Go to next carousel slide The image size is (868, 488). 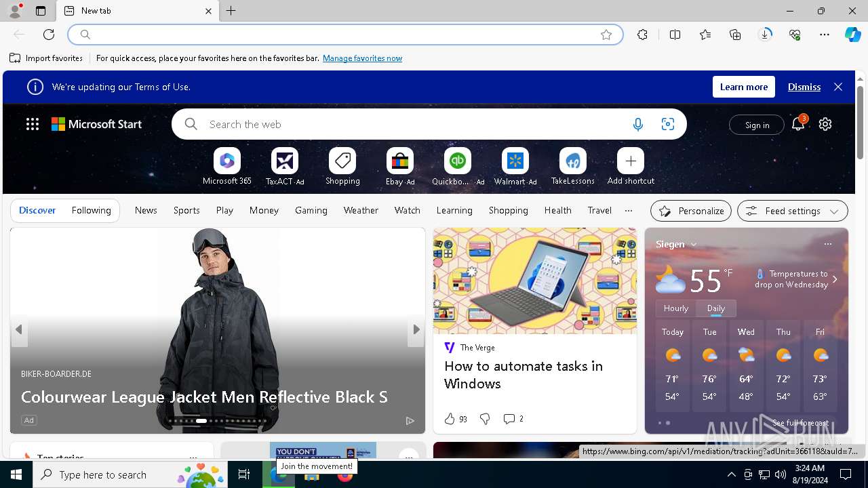[x=416, y=329]
